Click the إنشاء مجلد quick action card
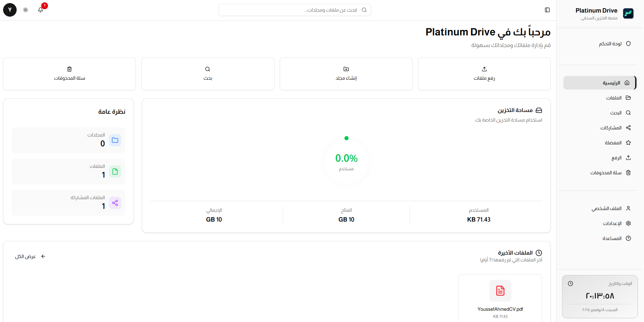 (346, 74)
